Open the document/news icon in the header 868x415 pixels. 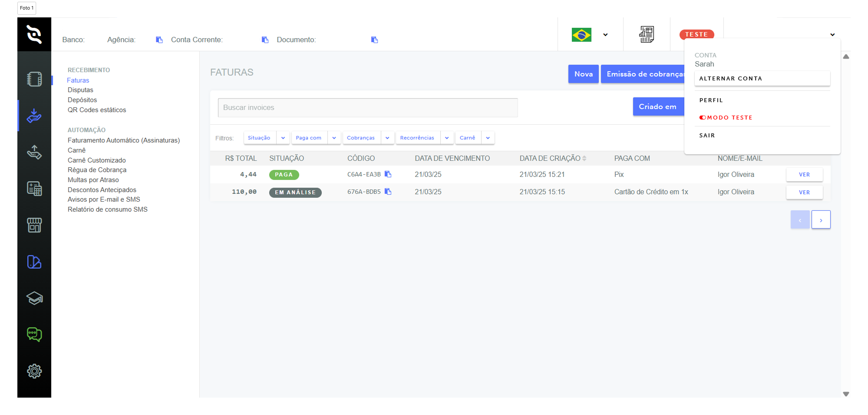[x=647, y=34]
